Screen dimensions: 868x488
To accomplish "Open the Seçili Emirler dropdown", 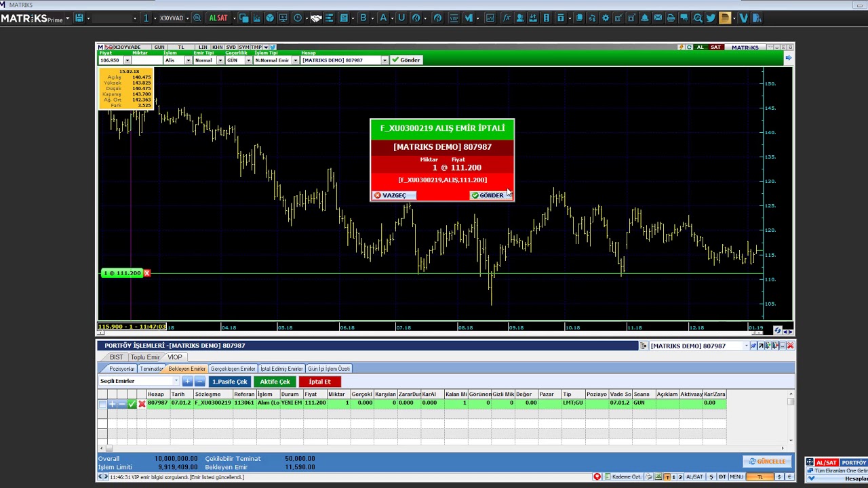I will pyautogui.click(x=176, y=381).
